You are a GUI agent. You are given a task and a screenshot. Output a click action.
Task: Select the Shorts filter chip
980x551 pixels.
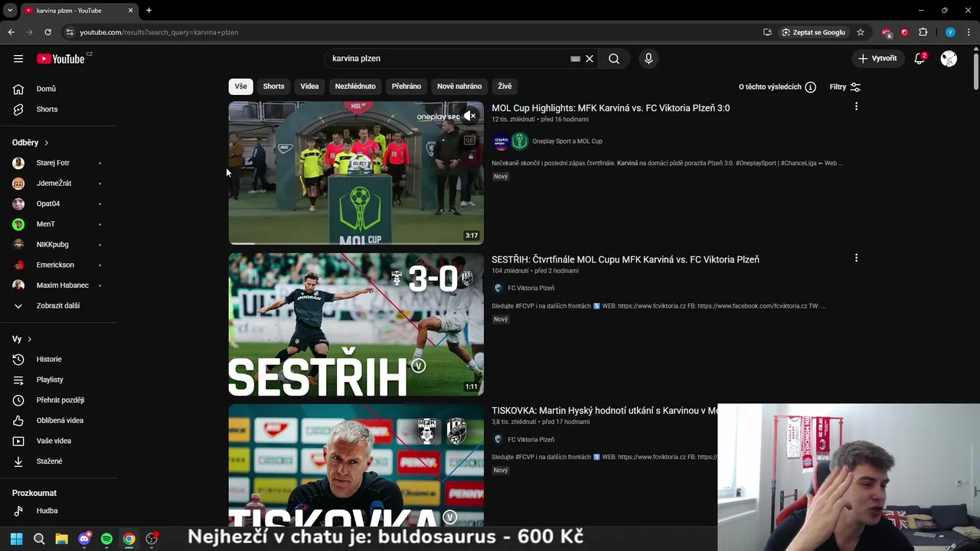point(273,86)
